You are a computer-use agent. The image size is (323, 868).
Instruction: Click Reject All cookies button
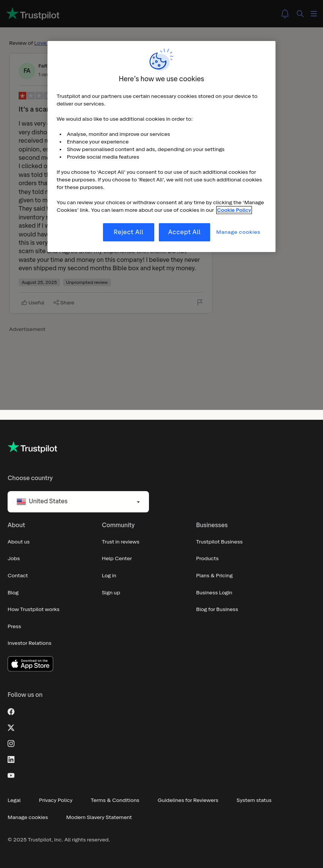128,232
